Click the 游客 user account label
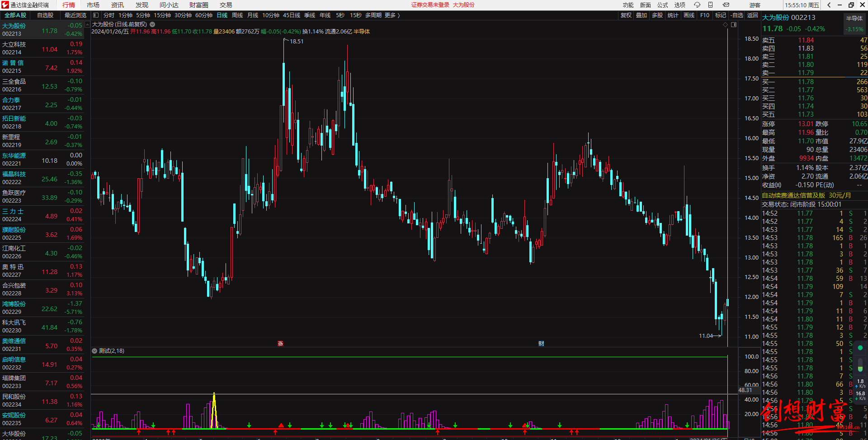 [x=755, y=5]
